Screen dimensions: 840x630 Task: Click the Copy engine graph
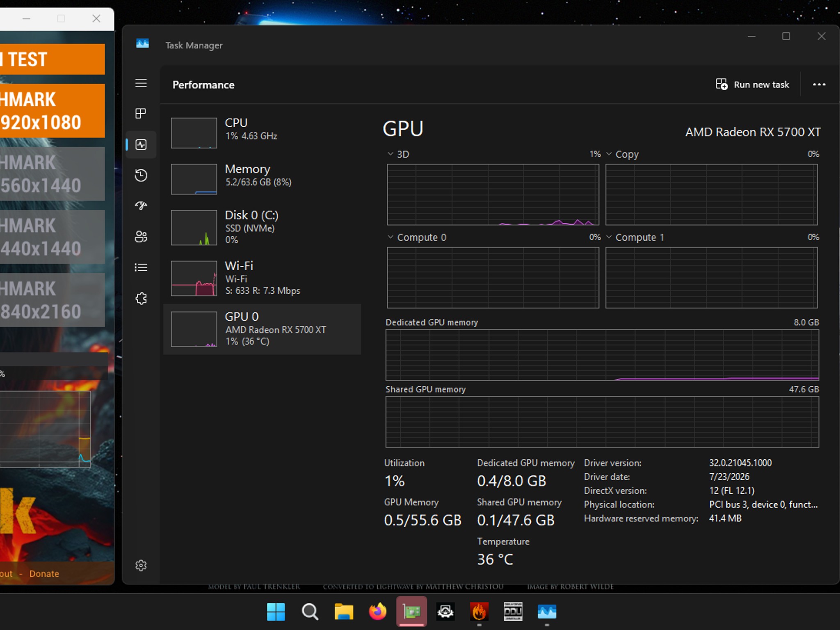pyautogui.click(x=711, y=194)
